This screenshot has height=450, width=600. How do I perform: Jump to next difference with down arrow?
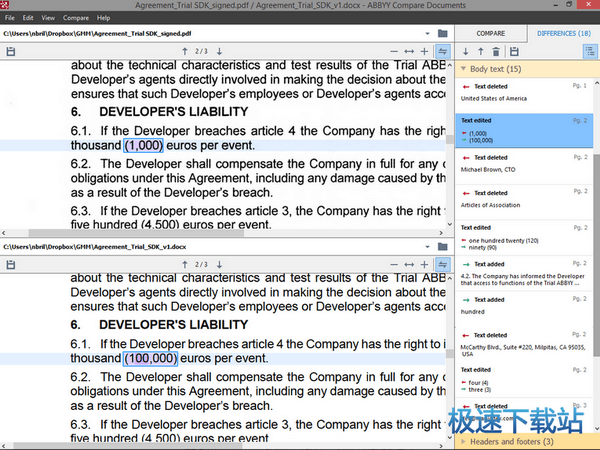466,51
